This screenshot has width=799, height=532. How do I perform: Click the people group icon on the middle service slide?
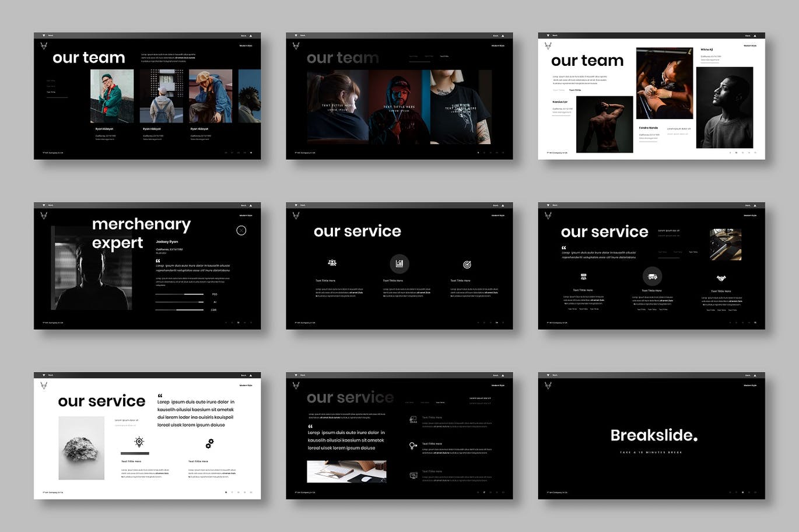(x=332, y=263)
